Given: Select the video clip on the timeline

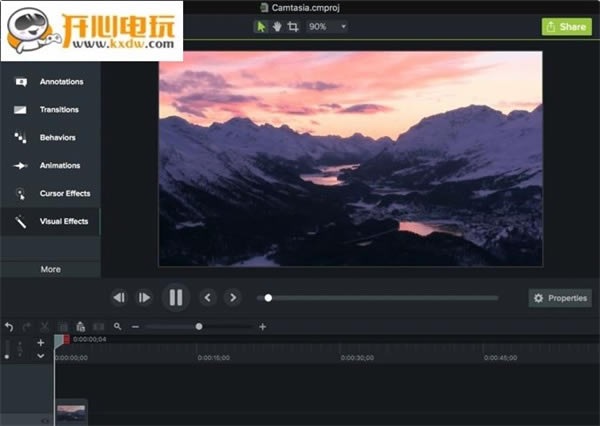Looking at the screenshot, I should pyautogui.click(x=71, y=413).
